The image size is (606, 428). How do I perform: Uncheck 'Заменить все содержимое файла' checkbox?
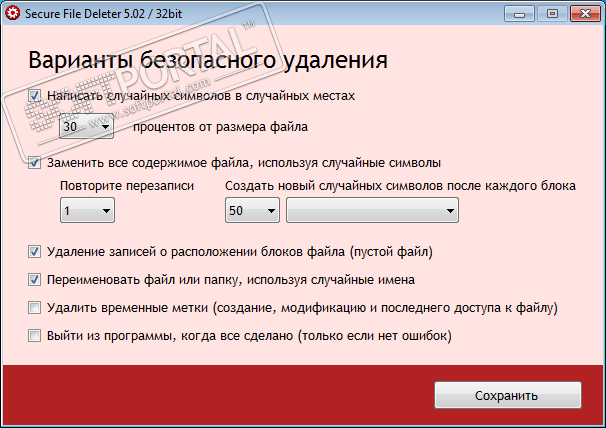[x=34, y=163]
